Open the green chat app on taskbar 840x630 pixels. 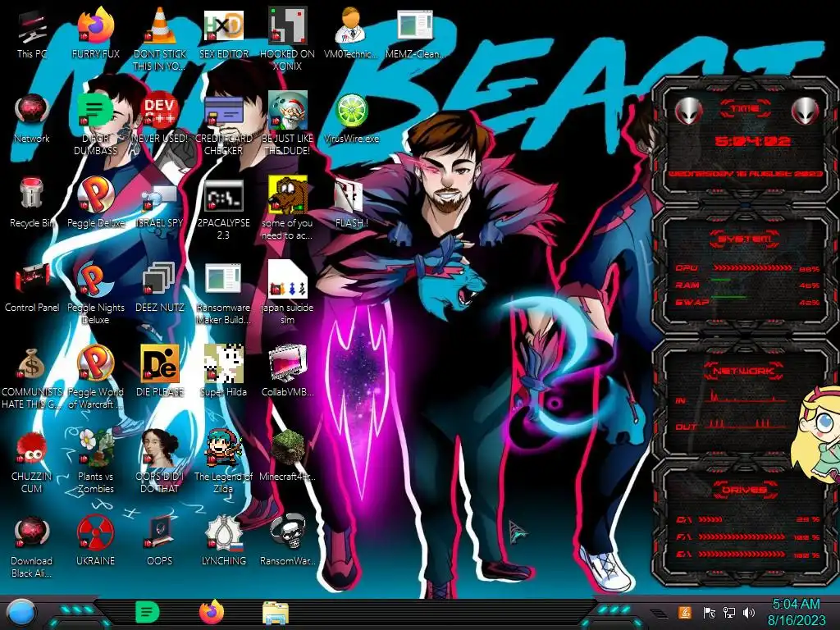pos(147,612)
